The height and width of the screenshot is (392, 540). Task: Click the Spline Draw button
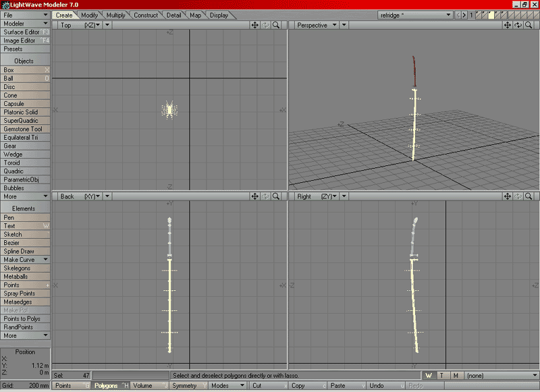[25, 251]
